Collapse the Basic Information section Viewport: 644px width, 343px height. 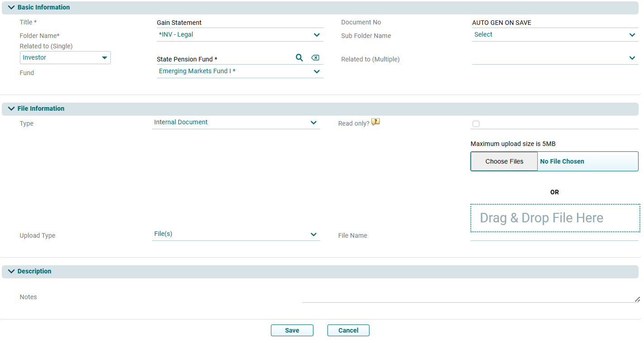pyautogui.click(x=11, y=8)
